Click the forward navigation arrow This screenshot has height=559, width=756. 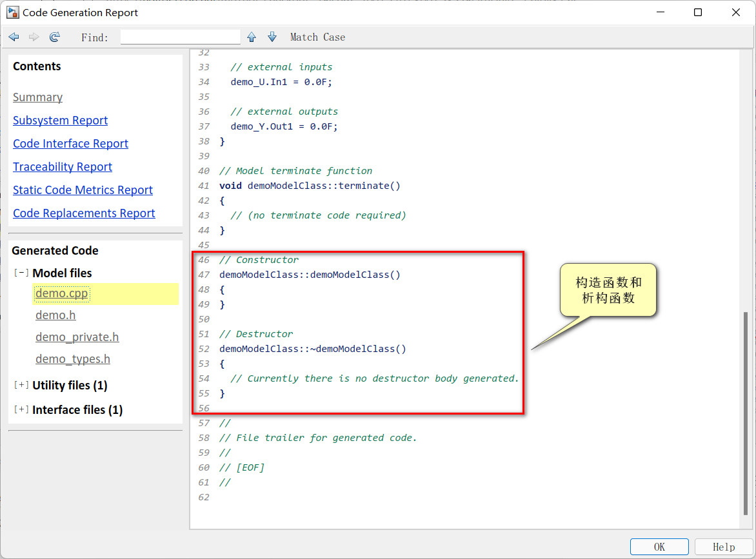point(34,37)
